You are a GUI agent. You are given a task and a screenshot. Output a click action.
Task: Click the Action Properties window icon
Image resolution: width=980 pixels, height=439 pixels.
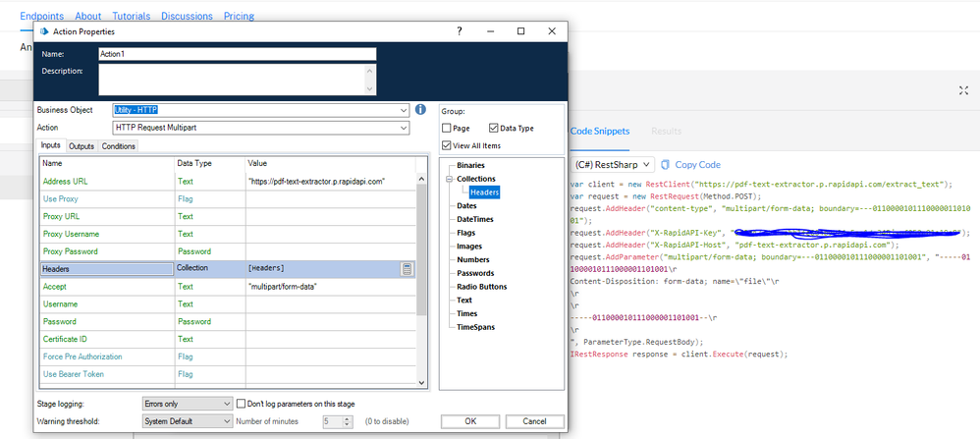point(44,31)
